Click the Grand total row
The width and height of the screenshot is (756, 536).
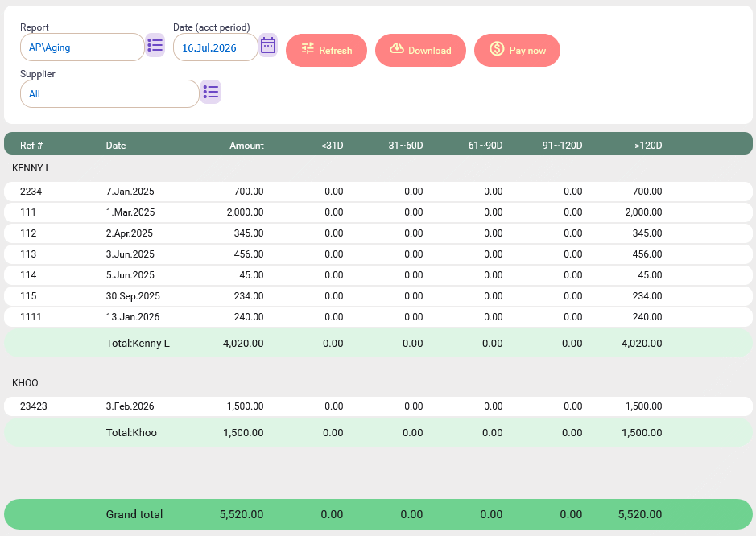[378, 514]
